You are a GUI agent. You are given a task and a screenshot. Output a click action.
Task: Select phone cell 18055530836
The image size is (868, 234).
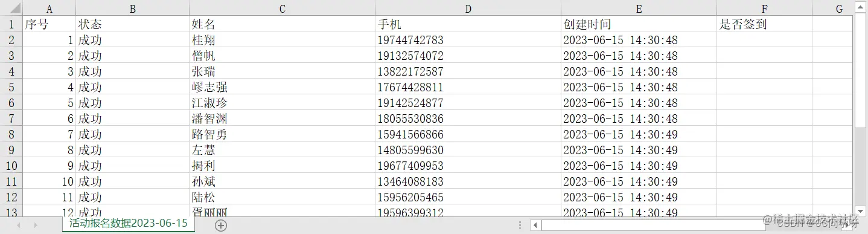pyautogui.click(x=468, y=119)
